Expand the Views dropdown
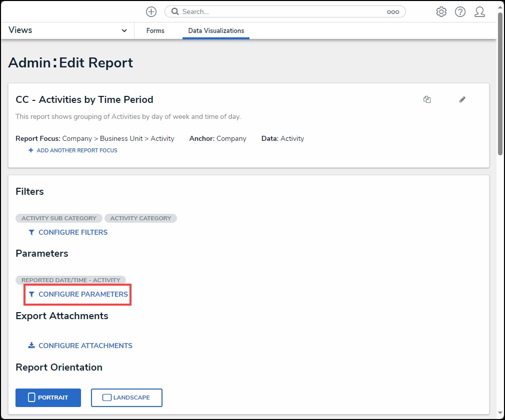 [68, 30]
